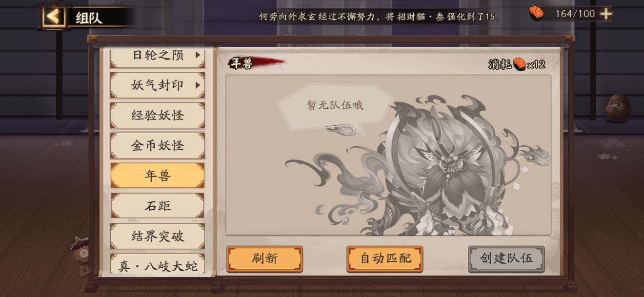Click the 自动匹配 auto-match button
Image resolution: width=644 pixels, height=297 pixels.
coord(385,259)
